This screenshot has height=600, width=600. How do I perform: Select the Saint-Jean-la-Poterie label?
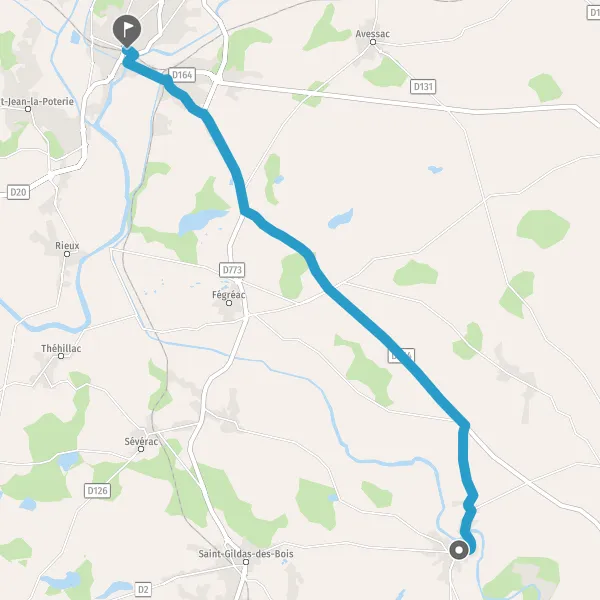[37, 101]
